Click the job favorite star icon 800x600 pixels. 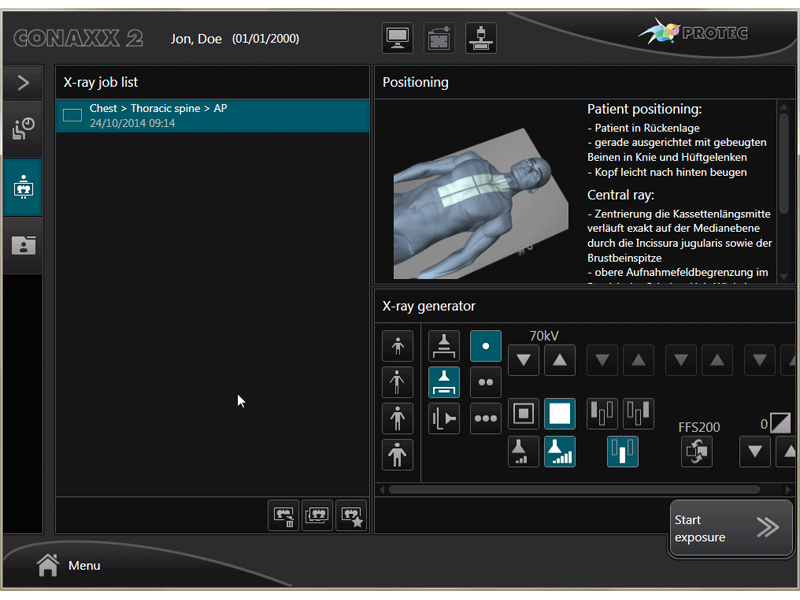coord(351,515)
